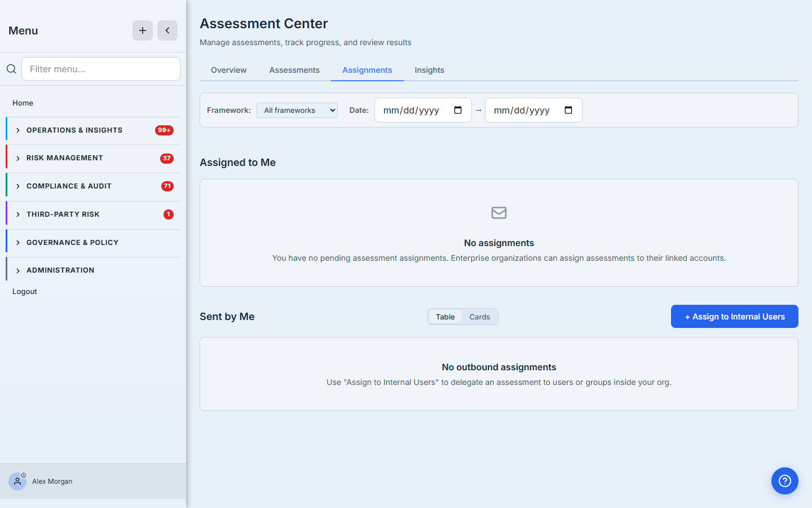This screenshot has width=812, height=508.
Task: Open the start date calendar picker icon
Action: tap(458, 110)
